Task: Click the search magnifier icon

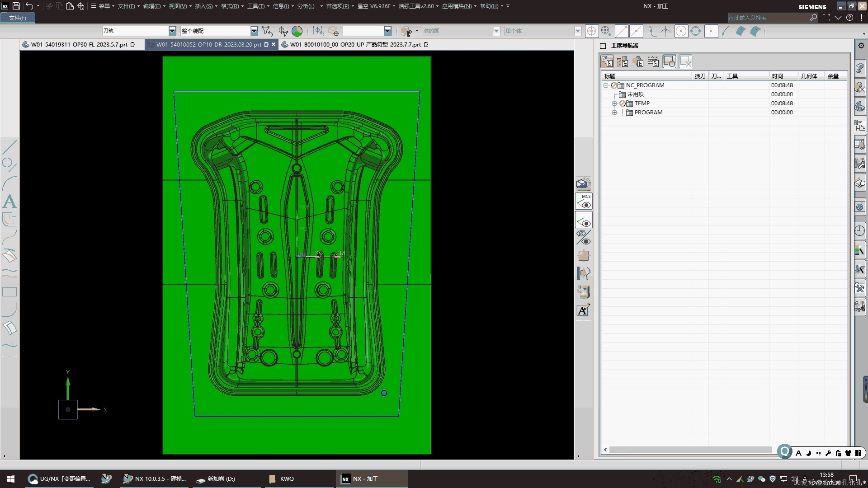Action: coord(813,18)
